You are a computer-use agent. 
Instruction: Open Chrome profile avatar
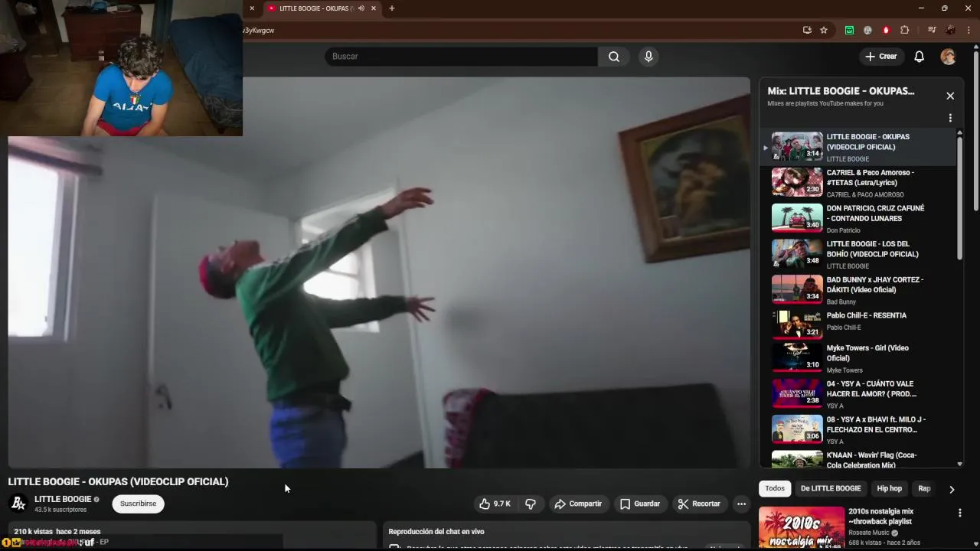(950, 30)
